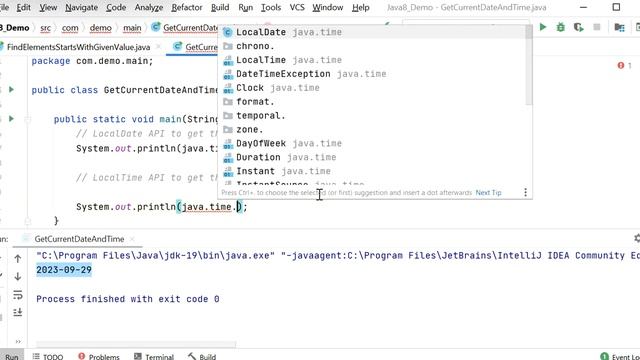Open the Terminal tool window

(x=154, y=356)
